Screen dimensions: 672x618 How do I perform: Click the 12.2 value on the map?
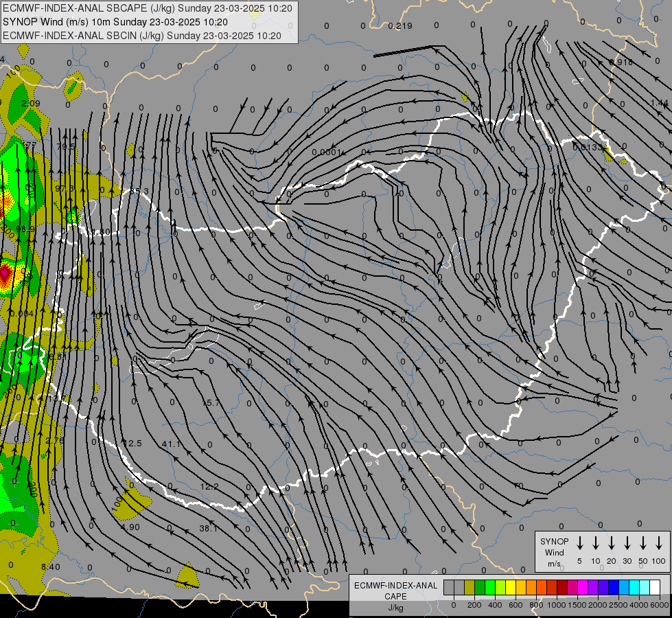209,486
